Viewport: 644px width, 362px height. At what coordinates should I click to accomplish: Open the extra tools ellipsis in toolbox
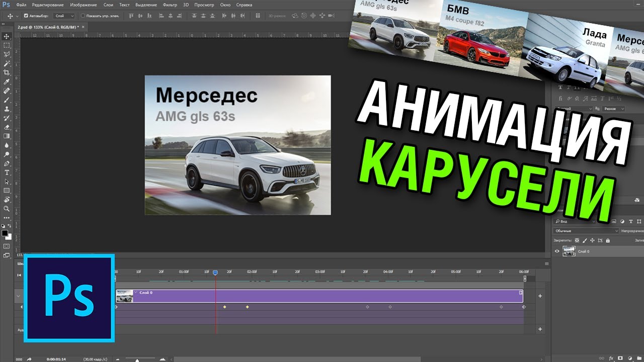(x=7, y=217)
